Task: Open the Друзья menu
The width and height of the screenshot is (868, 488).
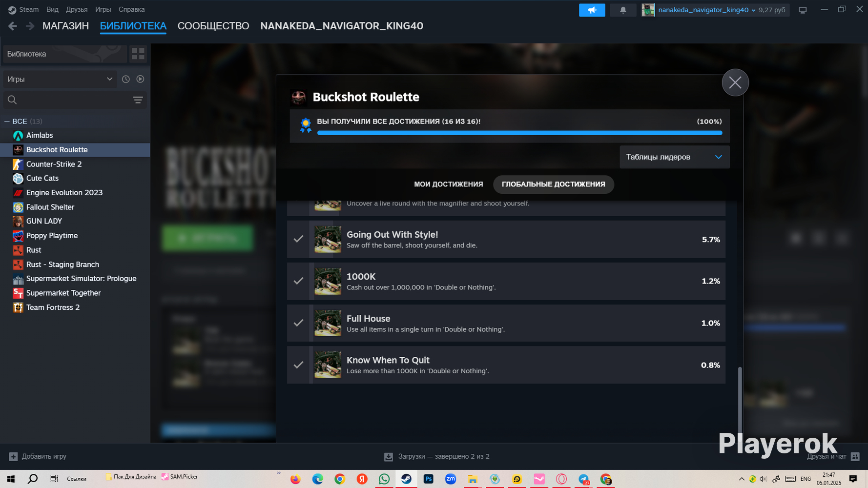Action: (77, 9)
